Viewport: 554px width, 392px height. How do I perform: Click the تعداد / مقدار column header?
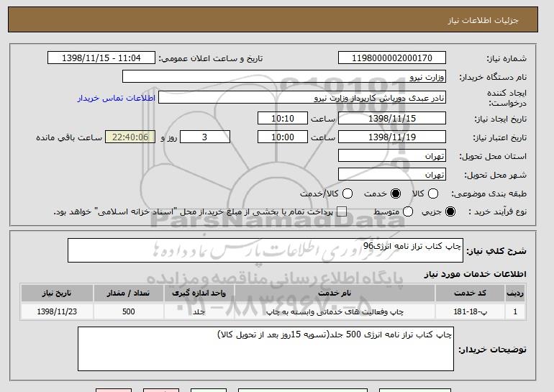click(128, 293)
